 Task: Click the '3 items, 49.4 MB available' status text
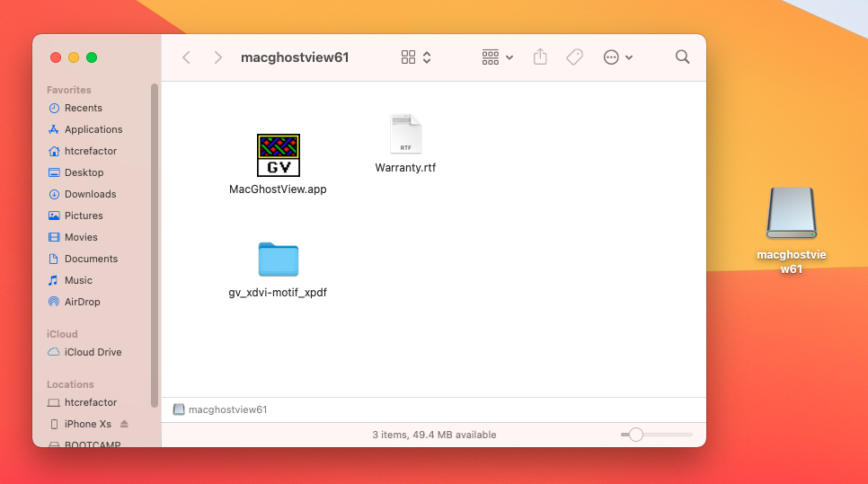click(x=434, y=435)
